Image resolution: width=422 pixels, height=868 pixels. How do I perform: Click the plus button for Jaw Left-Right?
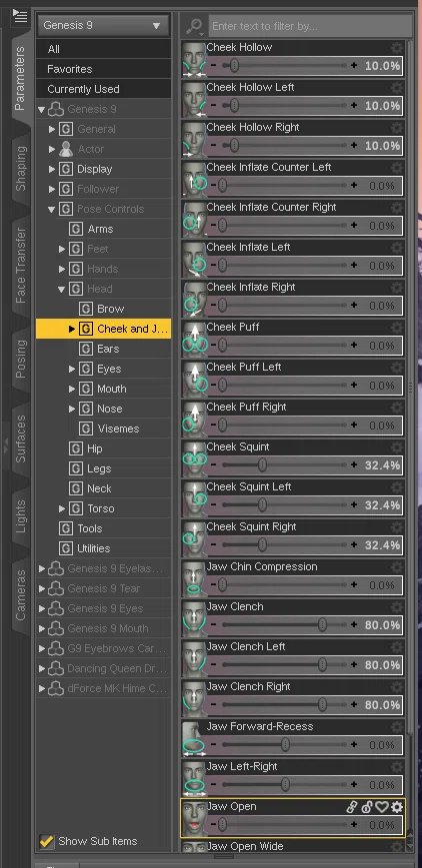[354, 785]
